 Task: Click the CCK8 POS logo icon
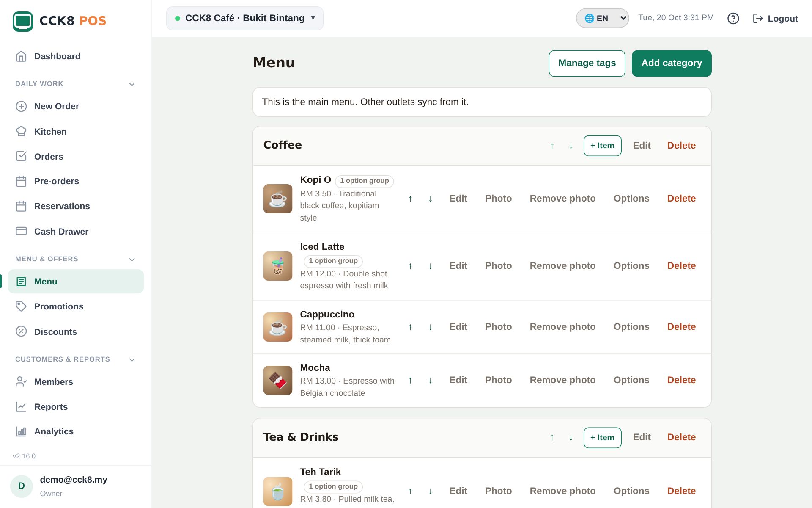coord(23,21)
